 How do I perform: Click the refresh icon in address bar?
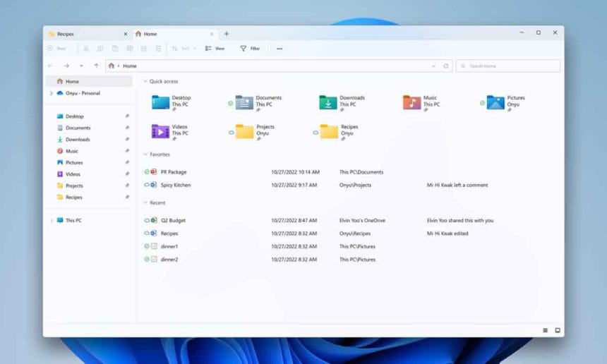445,66
